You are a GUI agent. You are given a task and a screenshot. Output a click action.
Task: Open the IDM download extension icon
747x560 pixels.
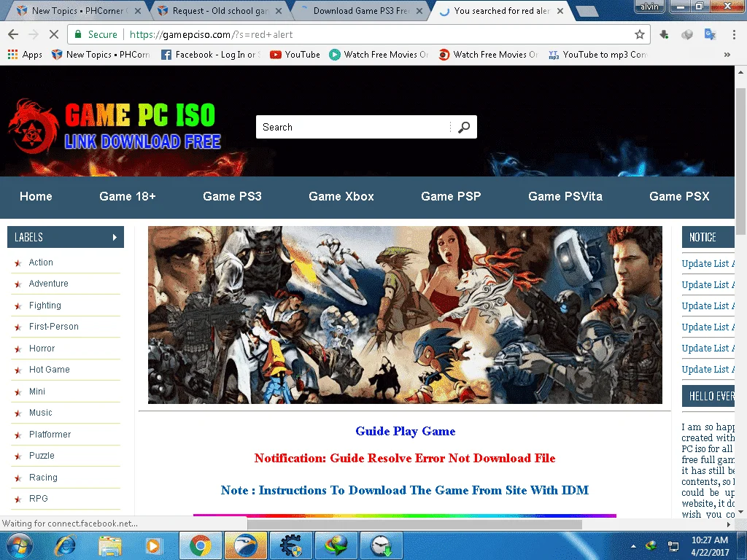664,34
